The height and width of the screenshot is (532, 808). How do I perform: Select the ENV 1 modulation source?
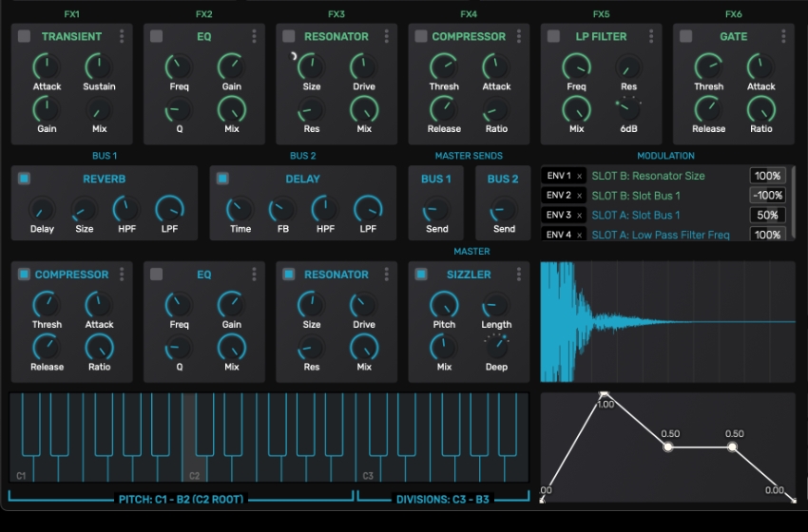559,176
